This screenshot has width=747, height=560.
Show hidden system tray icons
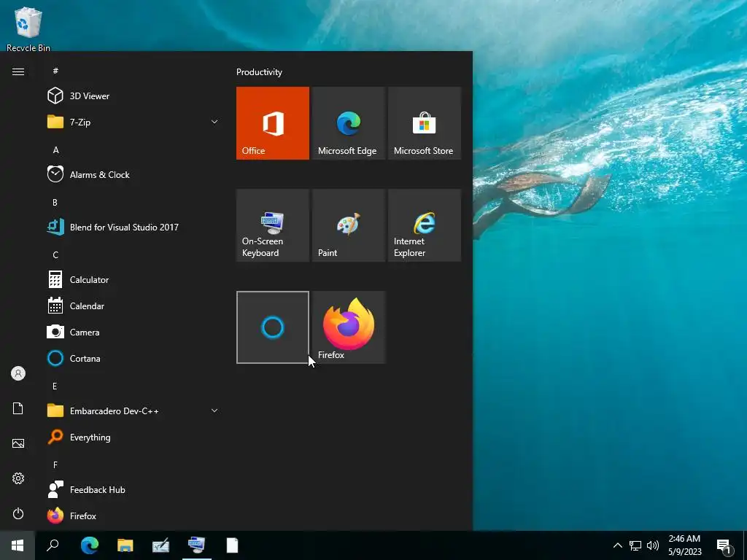(x=617, y=545)
